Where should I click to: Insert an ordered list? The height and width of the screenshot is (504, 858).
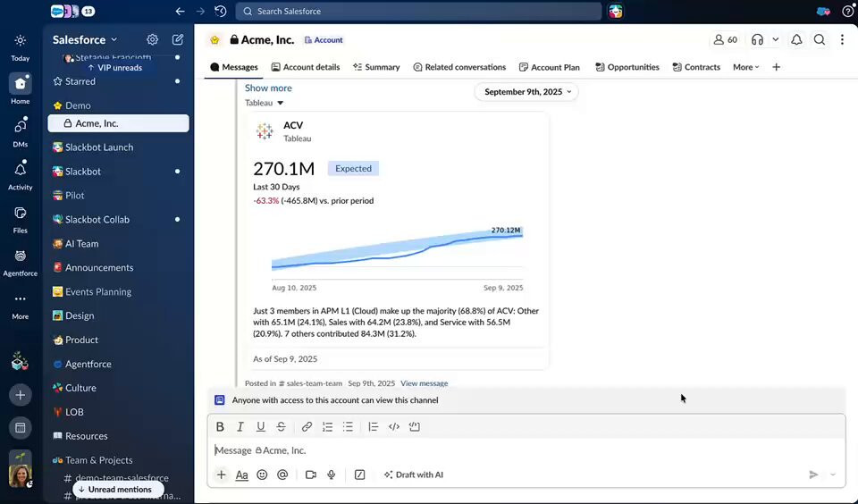tap(328, 426)
